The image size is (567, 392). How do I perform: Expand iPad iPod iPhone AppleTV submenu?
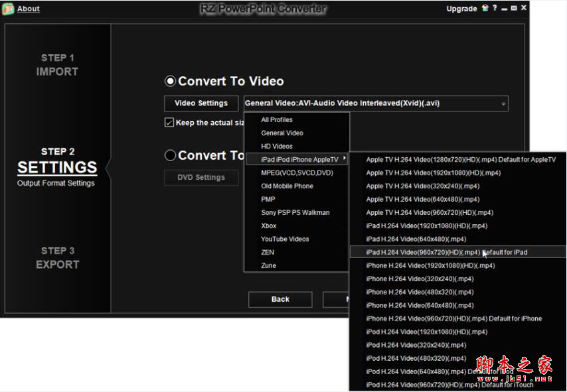pos(297,159)
